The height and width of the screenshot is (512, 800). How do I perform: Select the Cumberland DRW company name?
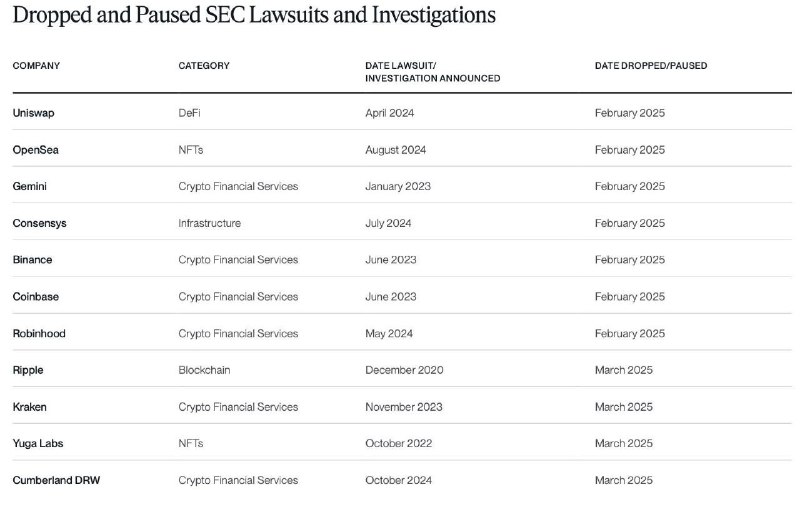(57, 480)
